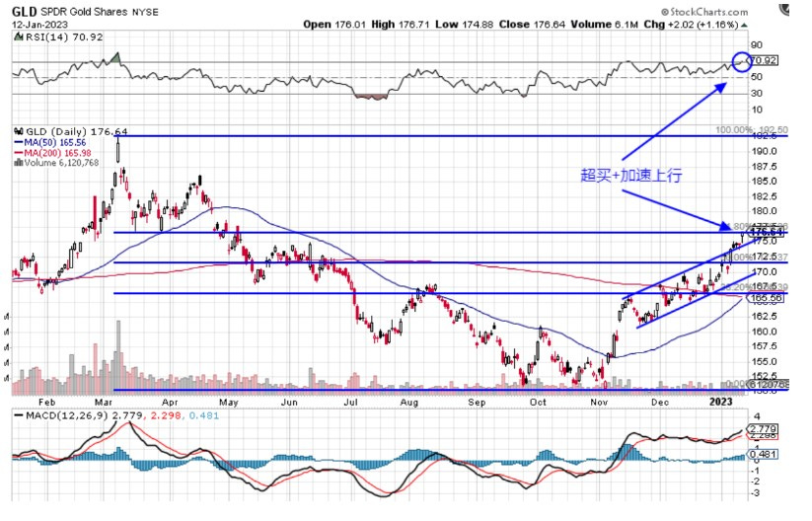The image size is (812, 521).
Task: Click the Jul label on the time axis
Action: click(351, 403)
